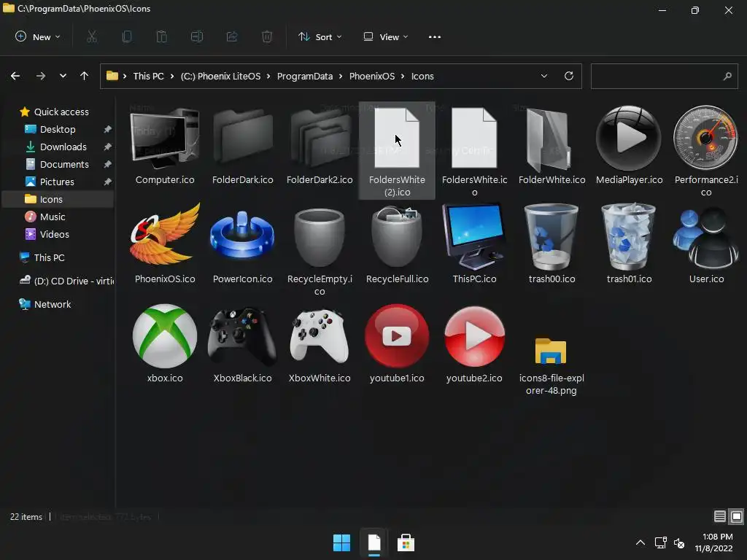Screen dimensions: 747x560
Task: Open the D: CD Drive in sidebar
Action: click(x=57, y=281)
